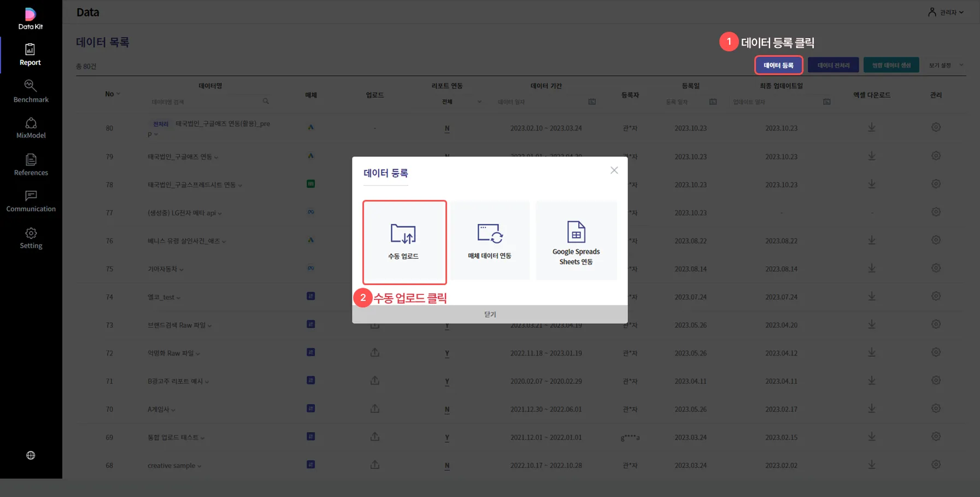Click the globe language icon
The width and height of the screenshot is (980, 497).
[x=31, y=455]
